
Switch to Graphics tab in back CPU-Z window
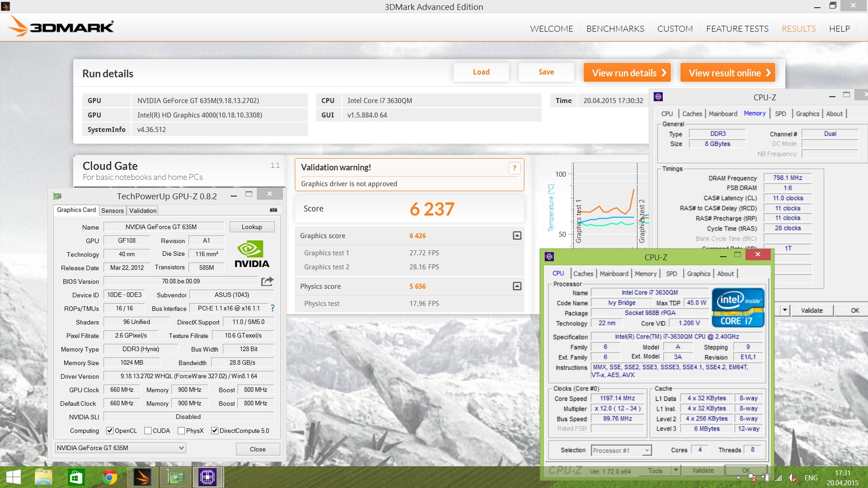click(x=807, y=113)
